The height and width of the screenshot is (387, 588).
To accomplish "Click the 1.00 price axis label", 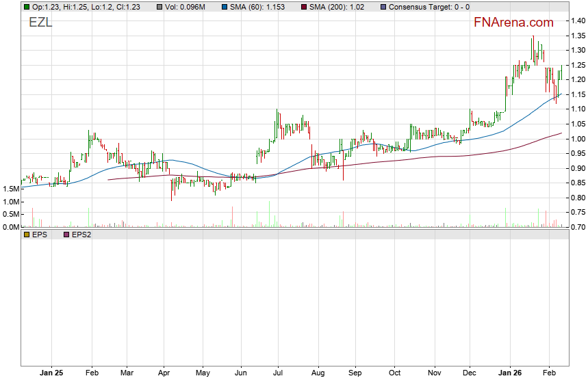I will [578, 139].
